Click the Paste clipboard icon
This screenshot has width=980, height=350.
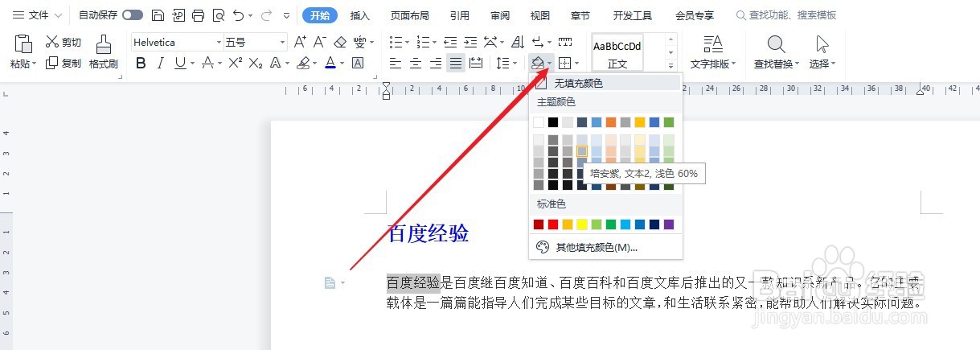click(x=23, y=44)
